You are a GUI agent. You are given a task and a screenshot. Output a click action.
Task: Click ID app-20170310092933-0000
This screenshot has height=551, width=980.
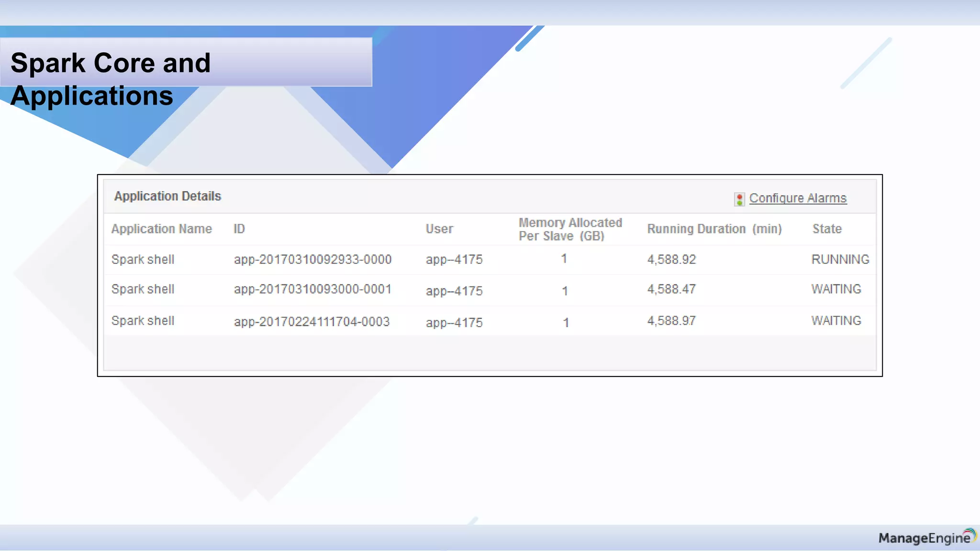pos(312,260)
